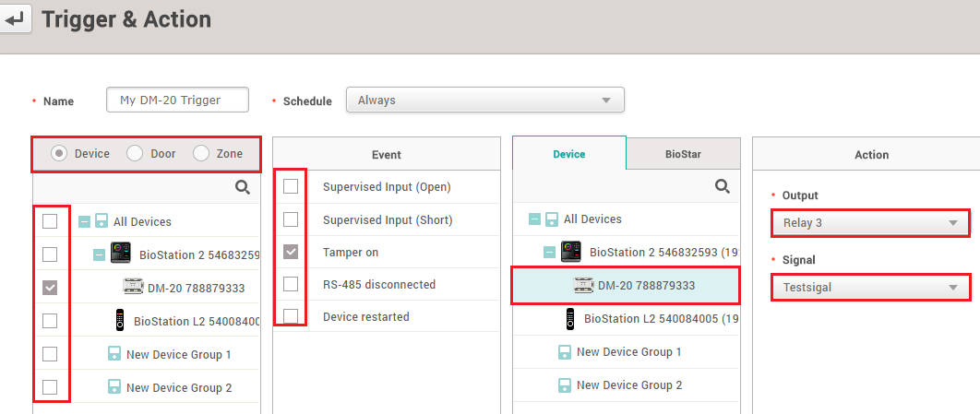Select DM-20 788879333 in right panel
Image resolution: width=980 pixels, height=414 pixels.
(626, 286)
